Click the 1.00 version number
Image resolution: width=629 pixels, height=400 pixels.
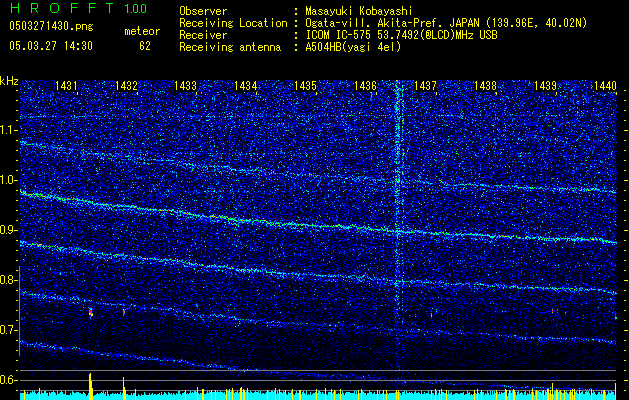coord(134,9)
